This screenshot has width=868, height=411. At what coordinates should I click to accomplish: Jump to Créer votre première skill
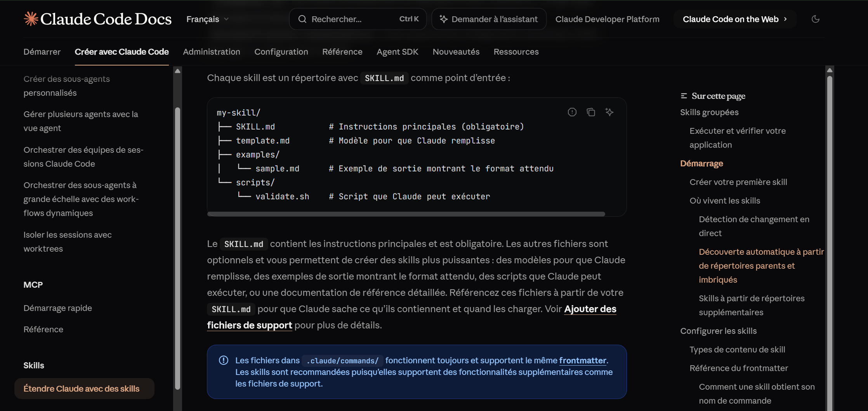click(738, 182)
